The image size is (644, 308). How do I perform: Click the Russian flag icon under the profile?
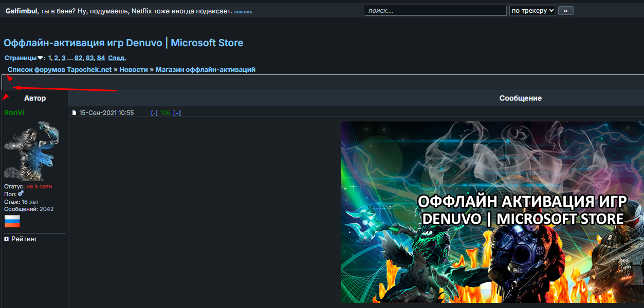(x=12, y=221)
